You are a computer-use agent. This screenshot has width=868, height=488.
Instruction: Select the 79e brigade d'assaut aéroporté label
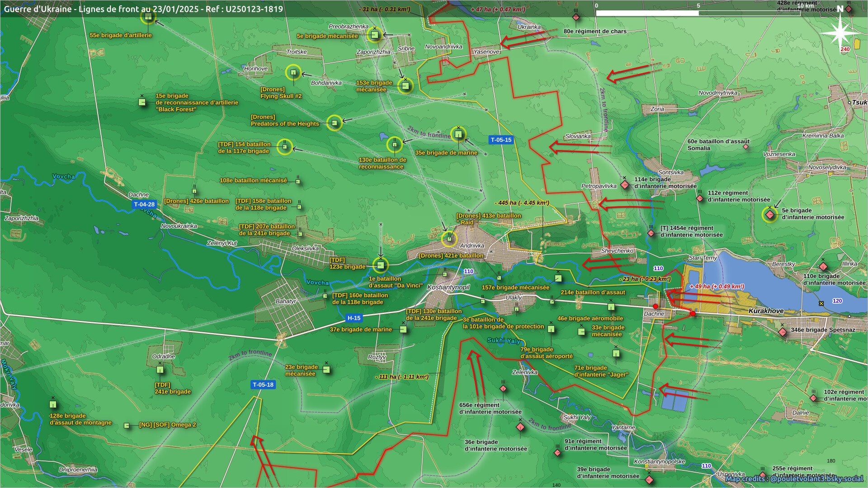547,353
